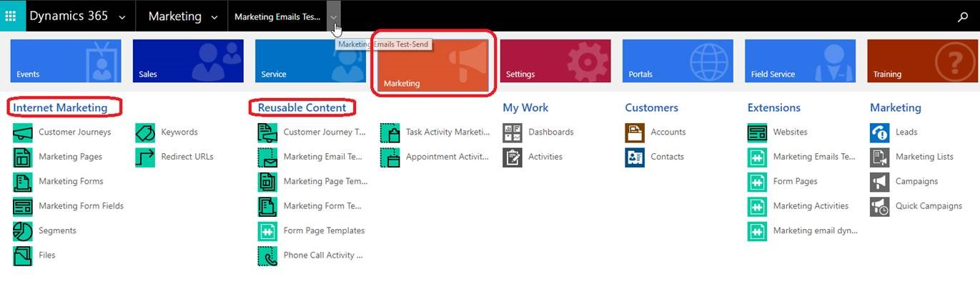Click the Segments pie chart icon
The width and height of the screenshot is (980, 282).
tap(23, 230)
